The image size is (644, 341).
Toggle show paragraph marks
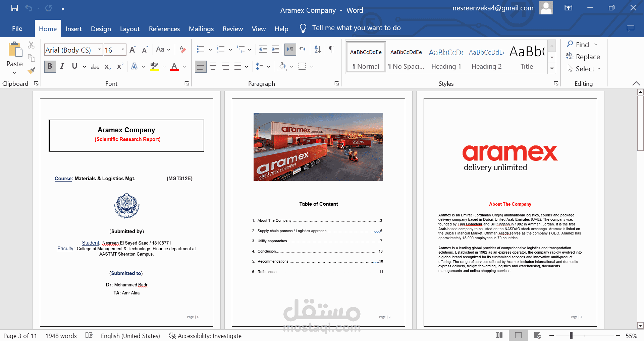pyautogui.click(x=331, y=50)
